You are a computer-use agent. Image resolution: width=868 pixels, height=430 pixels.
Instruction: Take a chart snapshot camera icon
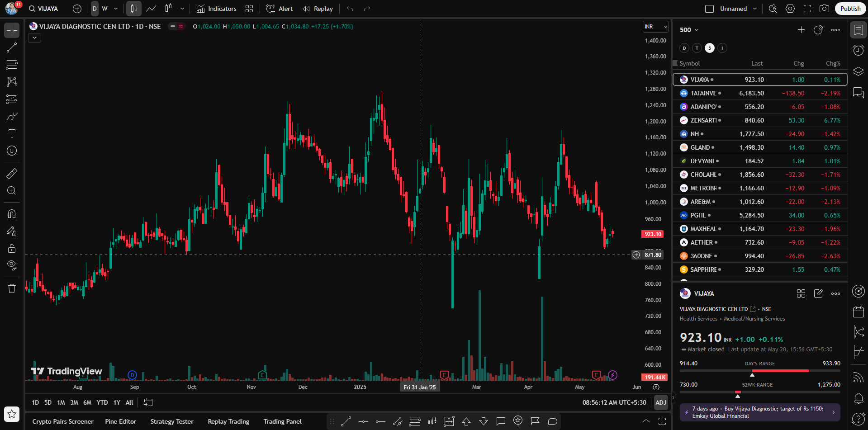[x=825, y=9]
